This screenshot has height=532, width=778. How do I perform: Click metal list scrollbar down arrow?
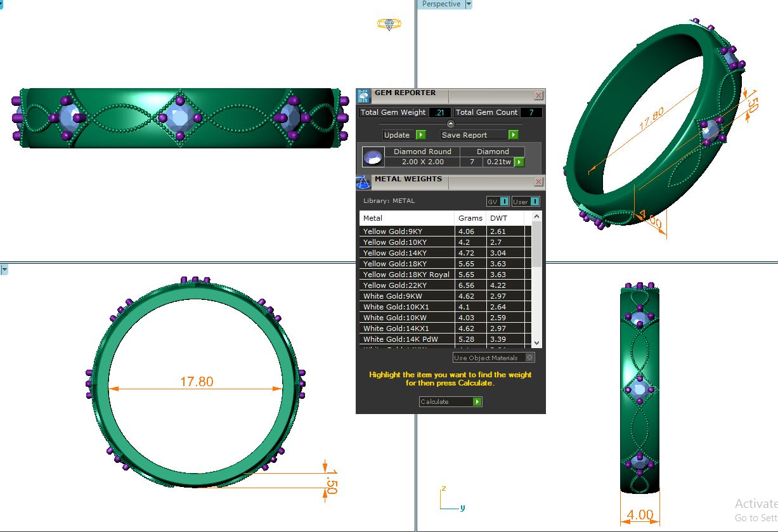pos(537,343)
